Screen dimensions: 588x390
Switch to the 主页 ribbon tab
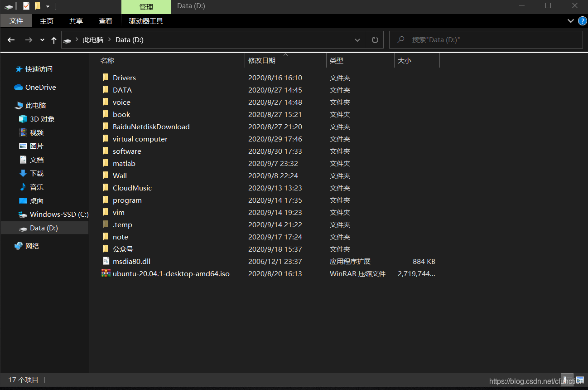click(47, 21)
